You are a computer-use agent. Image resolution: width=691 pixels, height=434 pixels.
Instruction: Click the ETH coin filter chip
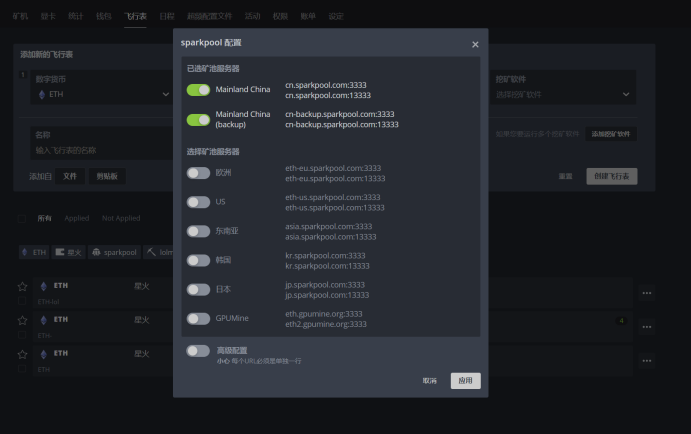(x=34, y=252)
